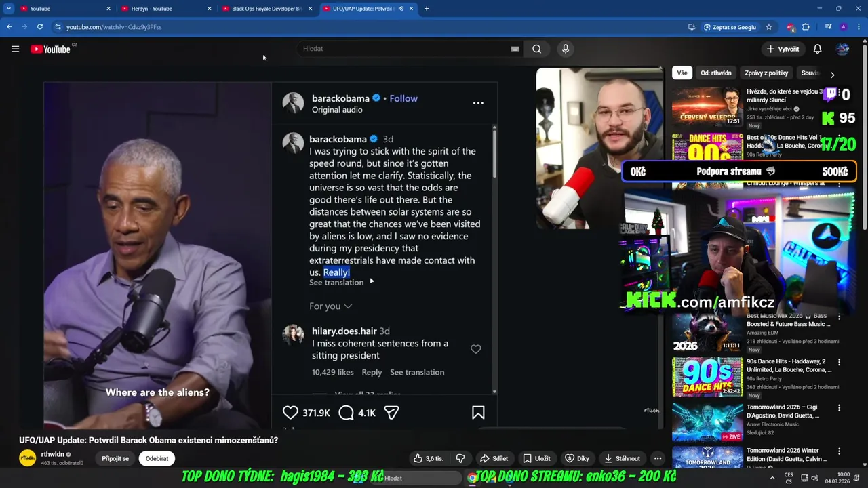868x488 pixels.
Task: Open 90s Dance Hits Haddaway video thumbnail
Action: point(707,377)
